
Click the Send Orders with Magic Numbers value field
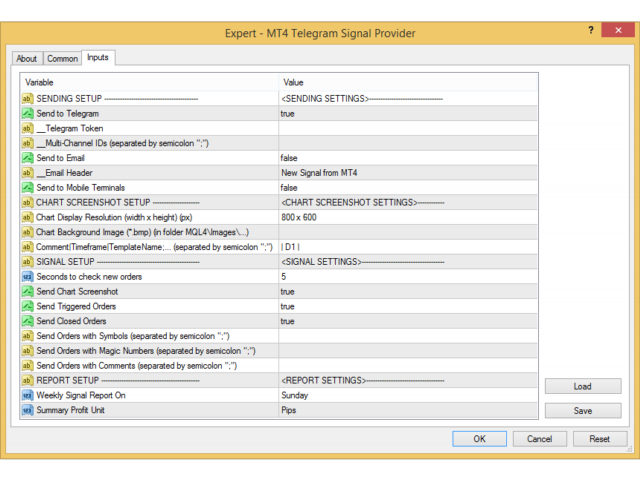click(408, 351)
